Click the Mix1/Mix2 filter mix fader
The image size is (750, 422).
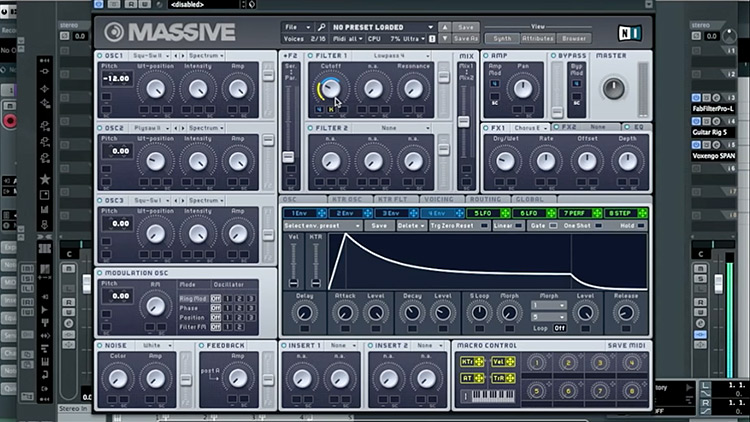click(x=463, y=122)
